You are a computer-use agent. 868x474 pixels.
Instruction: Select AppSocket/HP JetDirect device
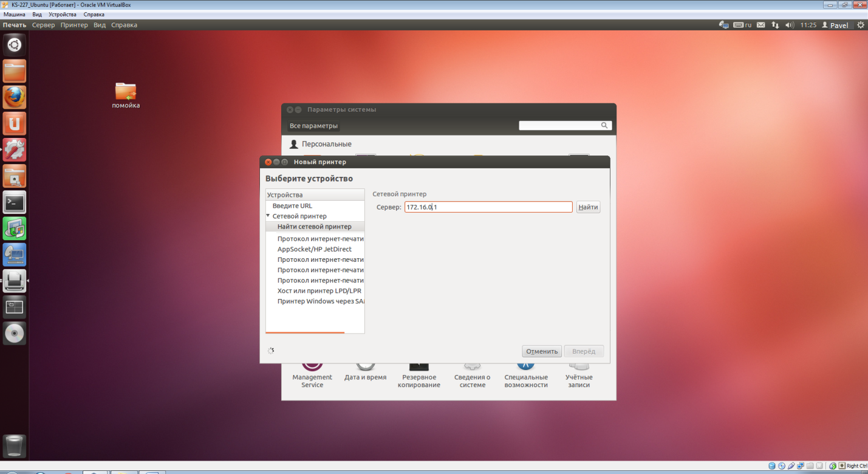(x=315, y=249)
